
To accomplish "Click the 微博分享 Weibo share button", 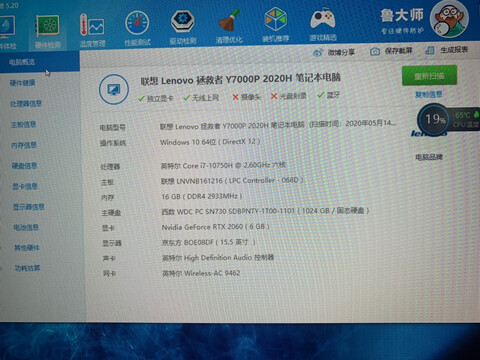I will (334, 52).
